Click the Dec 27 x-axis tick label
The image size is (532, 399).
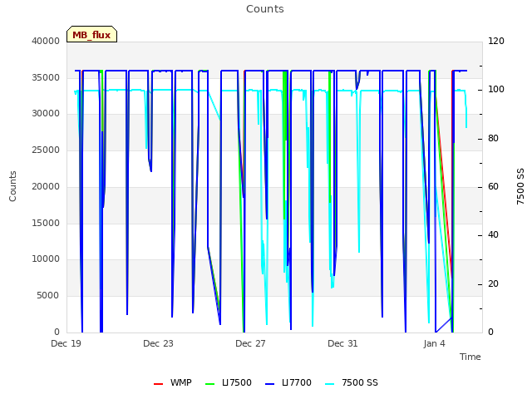coord(250,343)
